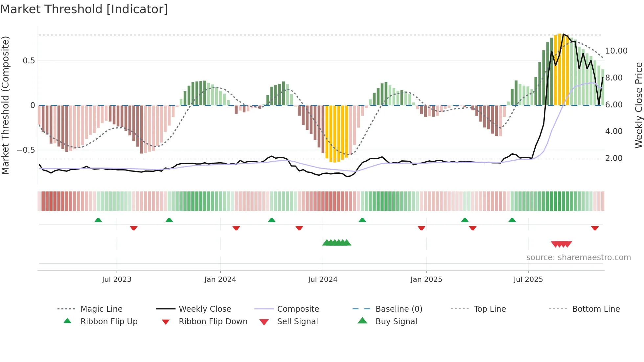This screenshot has width=644, height=362.
Task: Click the Ribbon Flip Up legend triangle
Action: (x=67, y=321)
